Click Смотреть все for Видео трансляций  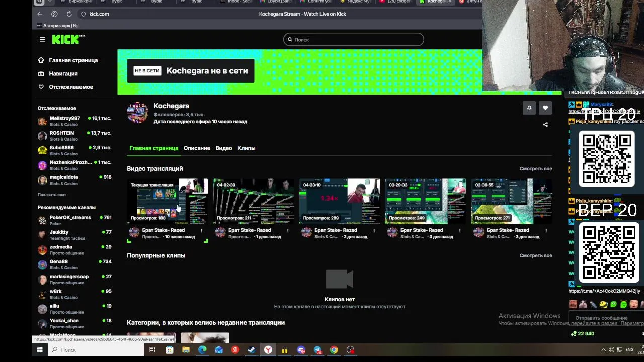[x=536, y=169]
